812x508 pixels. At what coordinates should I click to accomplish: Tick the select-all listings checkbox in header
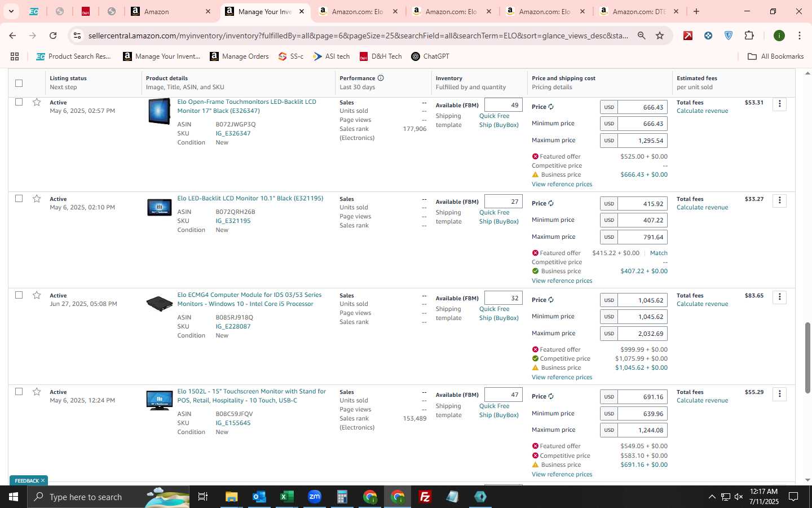coord(19,83)
